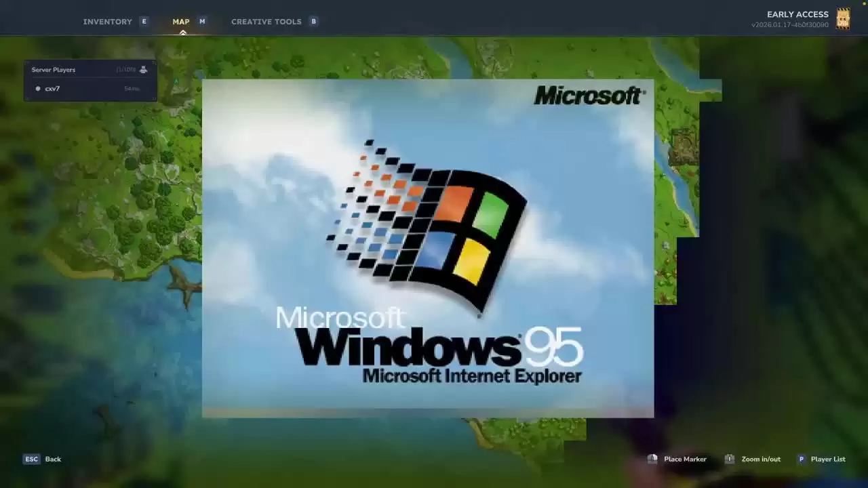Image resolution: width=868 pixels, height=488 pixels.
Task: Click the ESC key badge at bottom left
Action: click(31, 459)
